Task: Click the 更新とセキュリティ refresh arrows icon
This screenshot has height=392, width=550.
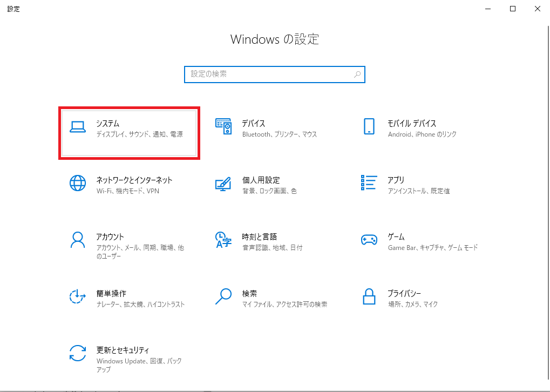Action: pos(78,353)
